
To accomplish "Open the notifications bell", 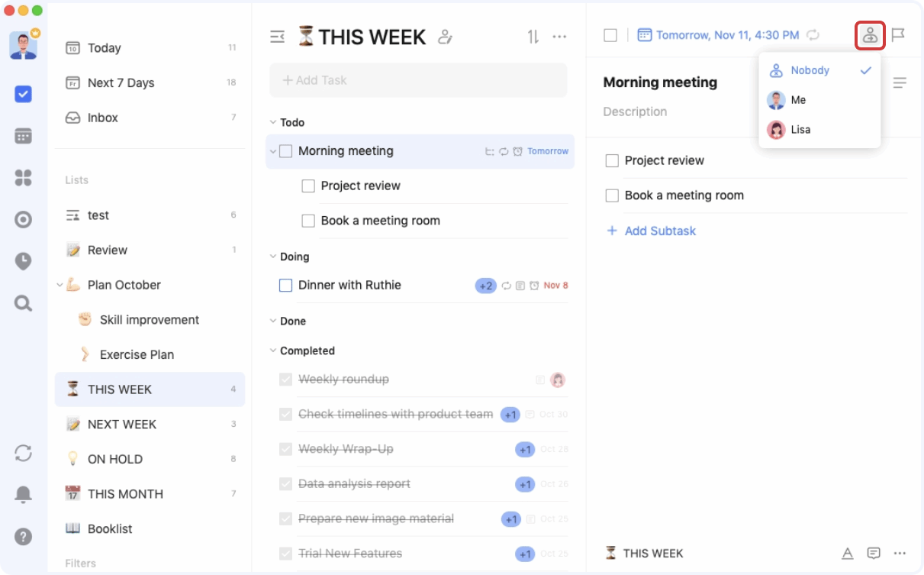I will [x=23, y=494].
